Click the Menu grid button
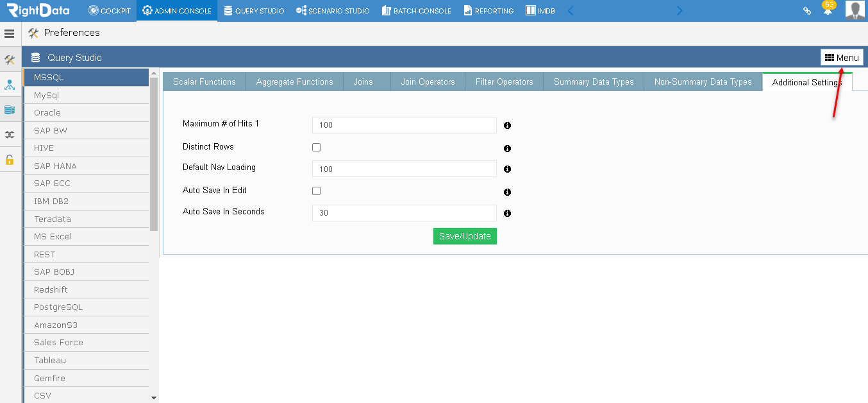 click(x=842, y=58)
